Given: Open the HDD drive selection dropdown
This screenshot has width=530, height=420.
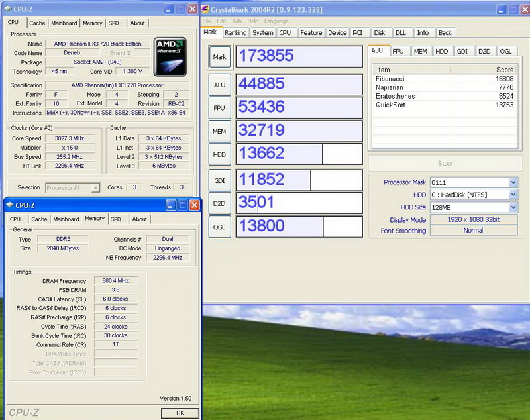Looking at the screenshot, I should point(513,195).
